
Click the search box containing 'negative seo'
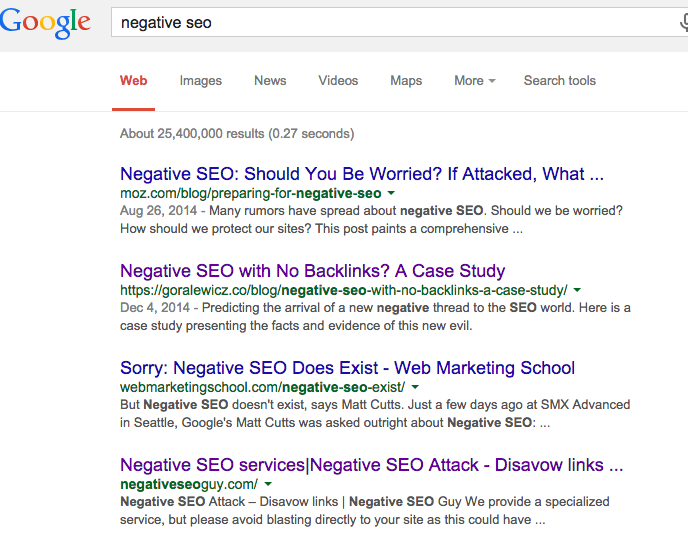click(x=390, y=23)
